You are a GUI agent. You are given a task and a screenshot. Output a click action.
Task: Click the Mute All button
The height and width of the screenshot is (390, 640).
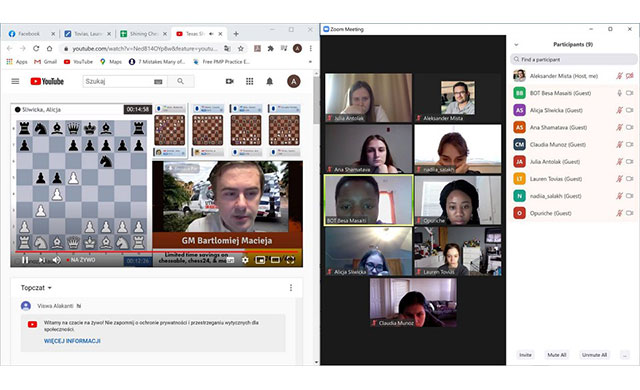coord(557,355)
